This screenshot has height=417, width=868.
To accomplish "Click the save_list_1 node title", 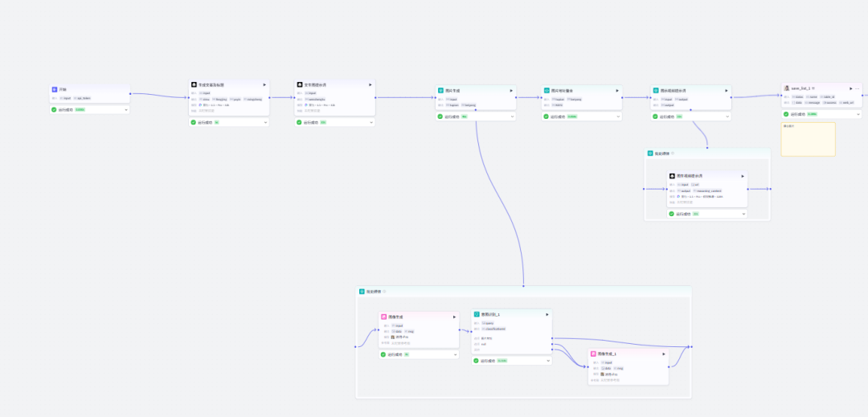I will tap(802, 88).
